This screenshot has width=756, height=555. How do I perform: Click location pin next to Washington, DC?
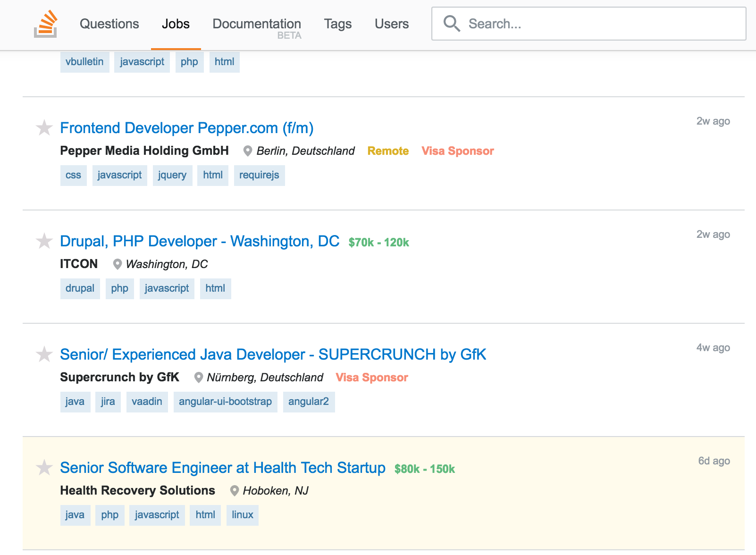pyautogui.click(x=117, y=264)
